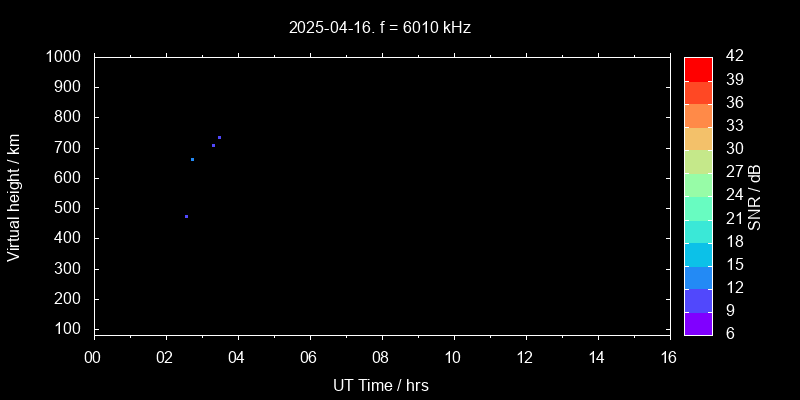Click the 00 tick label on time axis
This screenshot has width=800, height=400.
pyautogui.click(x=94, y=358)
